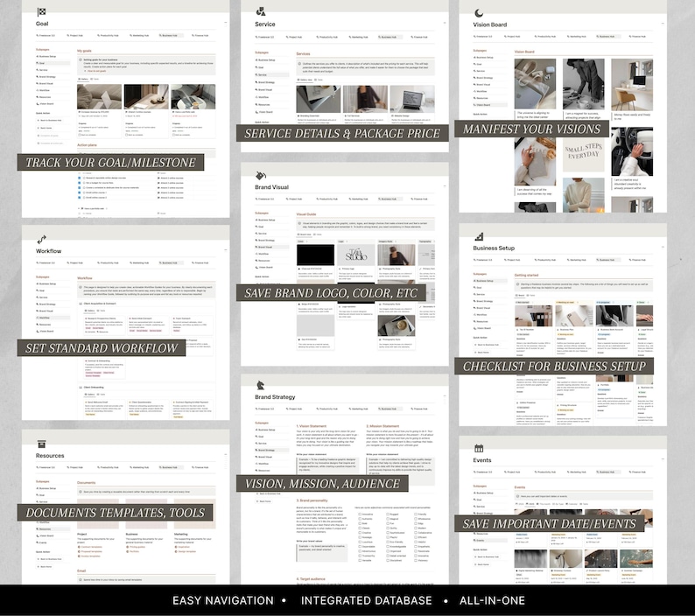Collapse Client Acquisition & Outreach toggle on Workflow page

pyautogui.click(x=81, y=304)
